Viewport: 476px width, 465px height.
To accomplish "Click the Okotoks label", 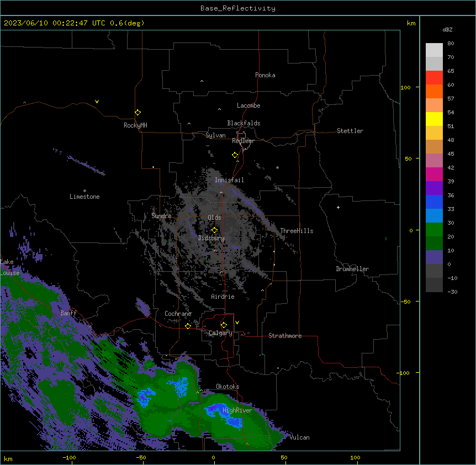I will (228, 387).
